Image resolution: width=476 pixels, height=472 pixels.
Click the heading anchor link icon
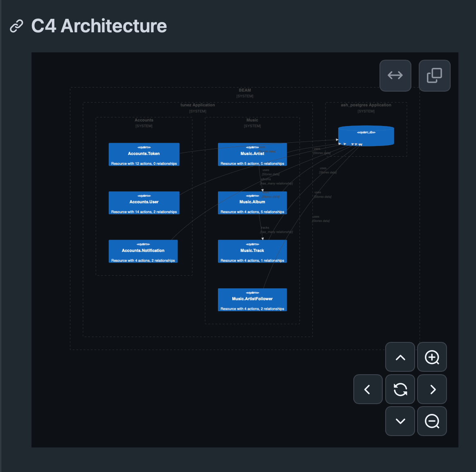16,26
